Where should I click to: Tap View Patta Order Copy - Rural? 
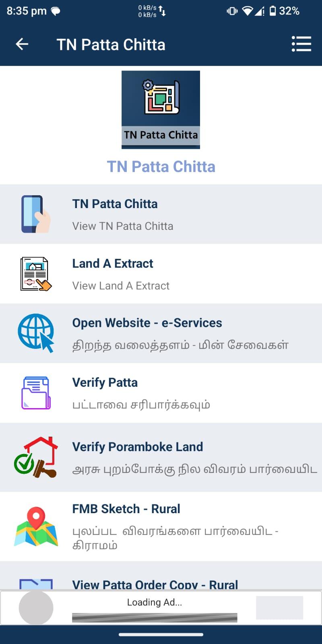155,584
